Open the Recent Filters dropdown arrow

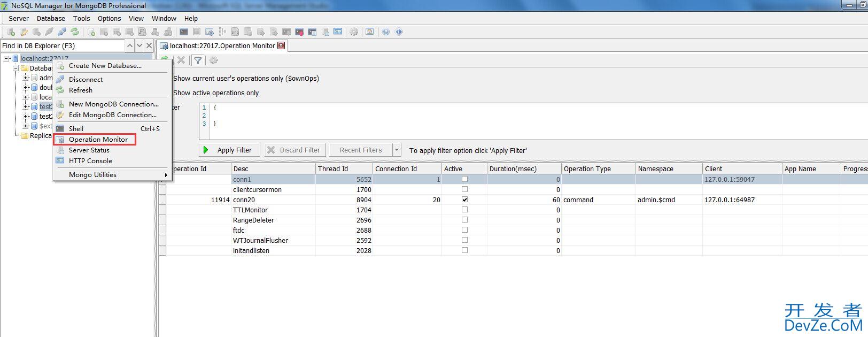[x=397, y=150]
